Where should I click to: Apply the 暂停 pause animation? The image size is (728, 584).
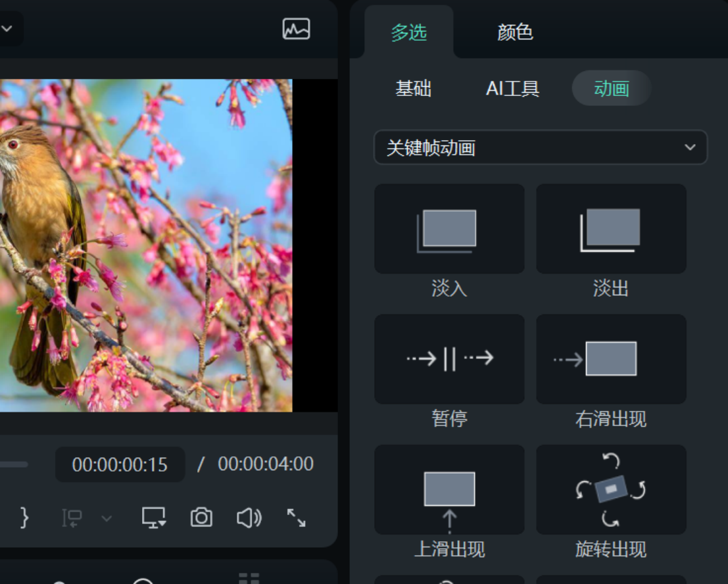tap(449, 359)
